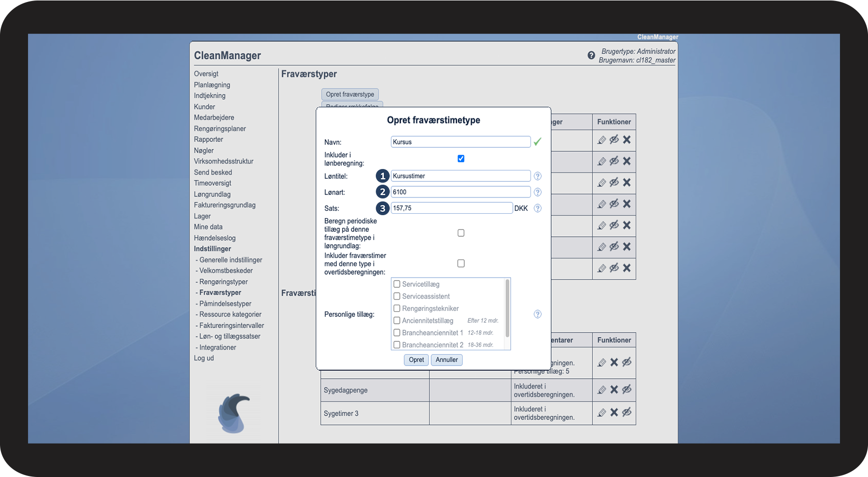Open Rapporter from the sidebar
The width and height of the screenshot is (868, 477).
pos(208,140)
